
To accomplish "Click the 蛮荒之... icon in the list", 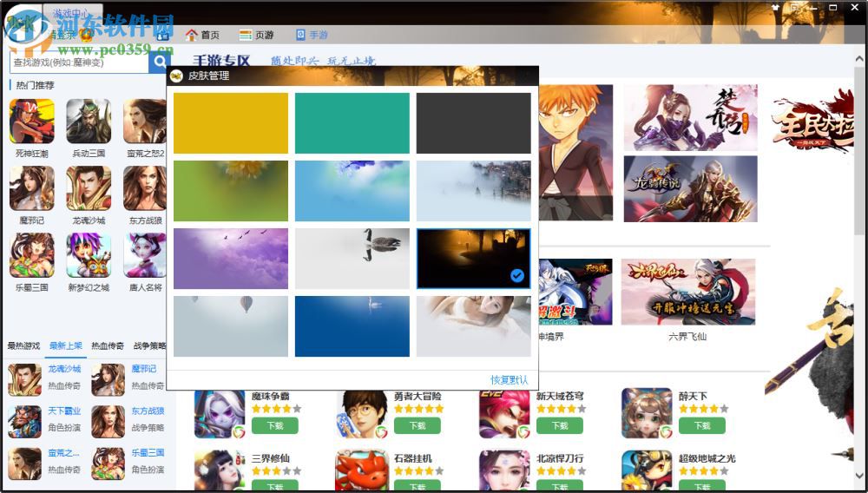I will [24, 463].
